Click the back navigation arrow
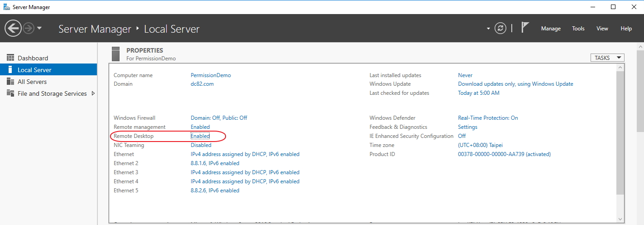Image resolution: width=644 pixels, height=225 pixels. [x=13, y=29]
